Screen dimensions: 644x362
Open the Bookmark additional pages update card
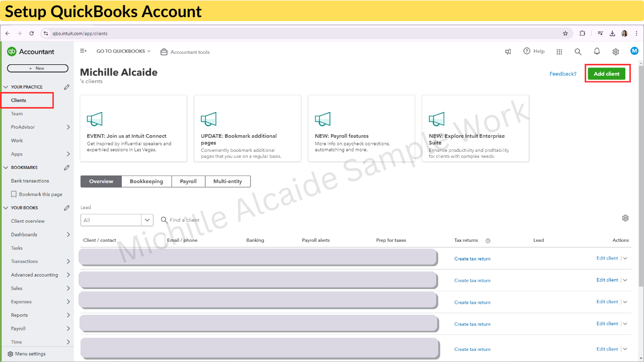coord(248,128)
